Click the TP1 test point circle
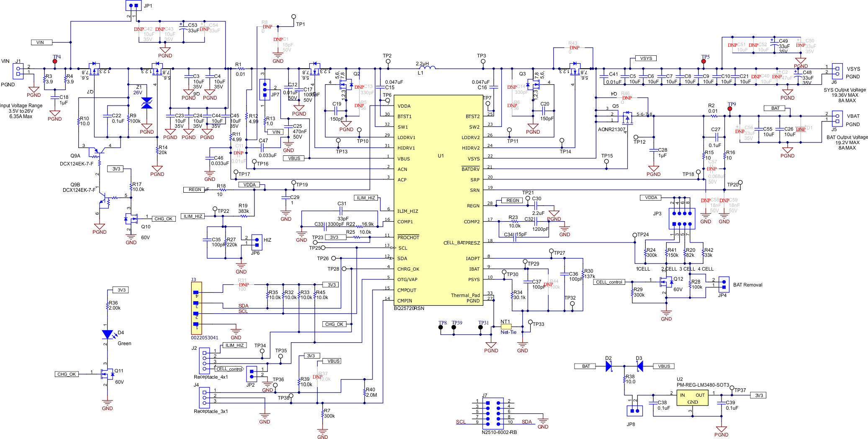This screenshot has width=868, height=439. pos(293,16)
